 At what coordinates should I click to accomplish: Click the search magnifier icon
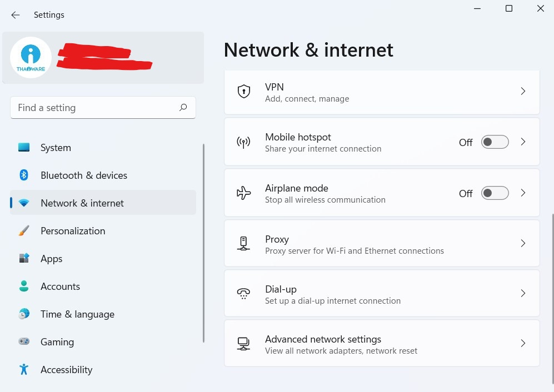coord(183,108)
